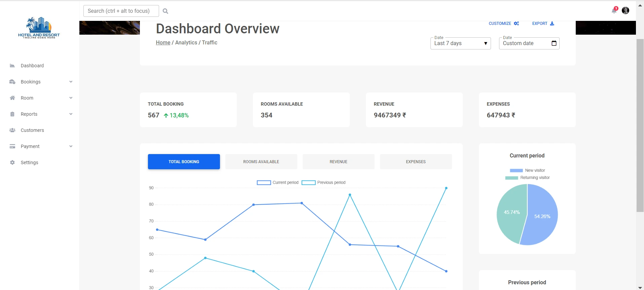Click the scrollbar down arrow
Image resolution: width=644 pixels, height=290 pixels.
coord(640,287)
